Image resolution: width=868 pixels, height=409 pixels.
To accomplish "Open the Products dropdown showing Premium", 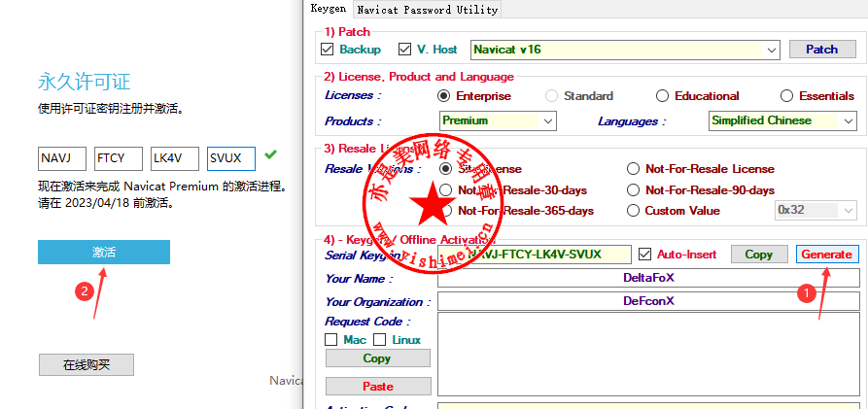I will [x=499, y=120].
